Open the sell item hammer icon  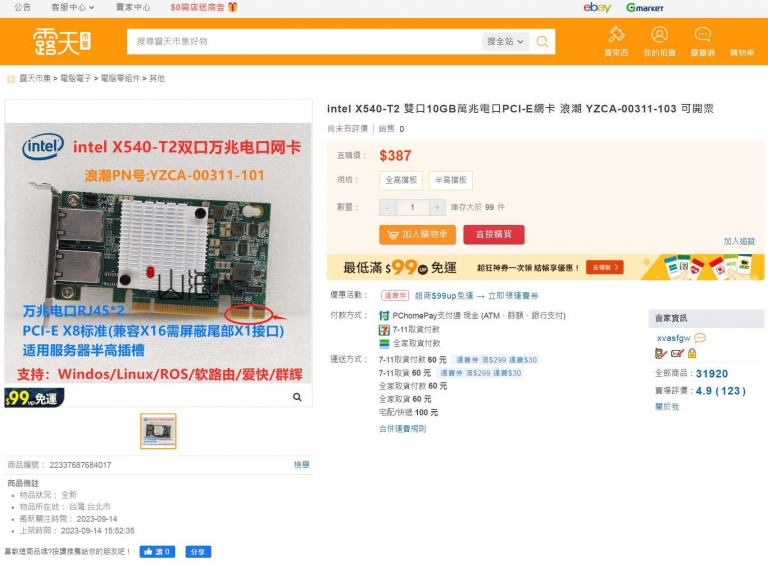(616, 34)
